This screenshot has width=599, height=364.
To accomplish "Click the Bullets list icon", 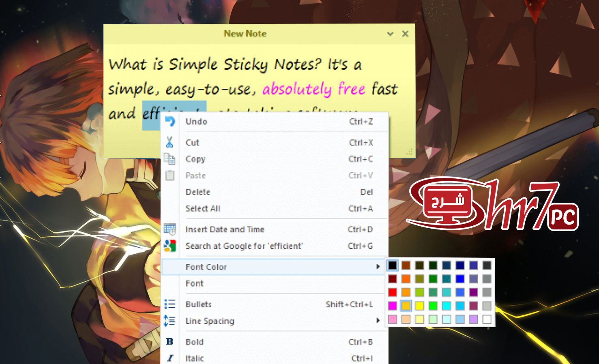I will pos(170,304).
